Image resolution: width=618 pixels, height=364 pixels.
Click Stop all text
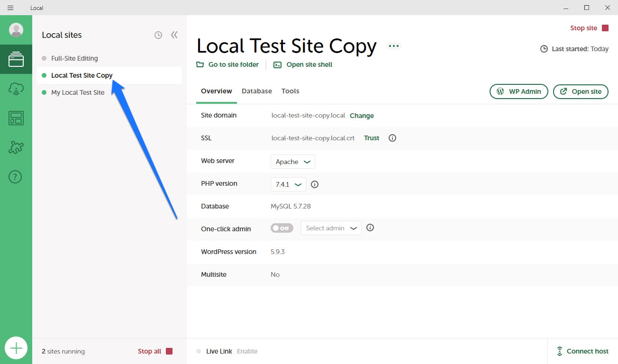[149, 351]
